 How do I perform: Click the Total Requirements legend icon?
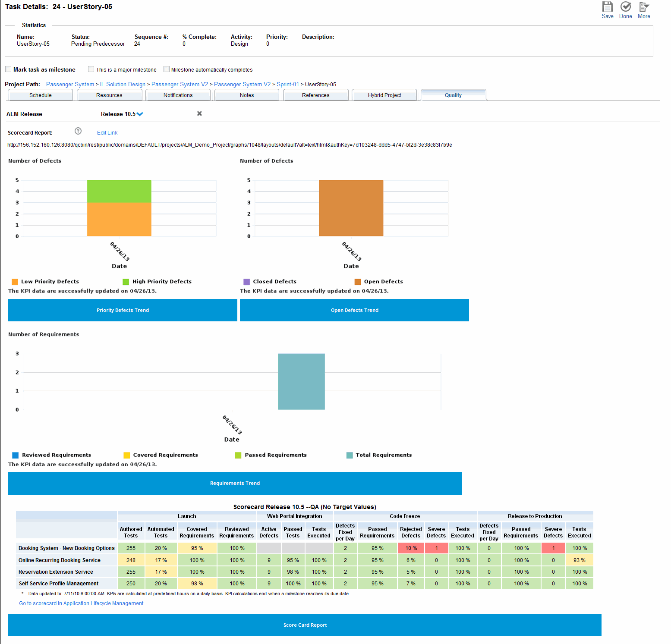[350, 455]
